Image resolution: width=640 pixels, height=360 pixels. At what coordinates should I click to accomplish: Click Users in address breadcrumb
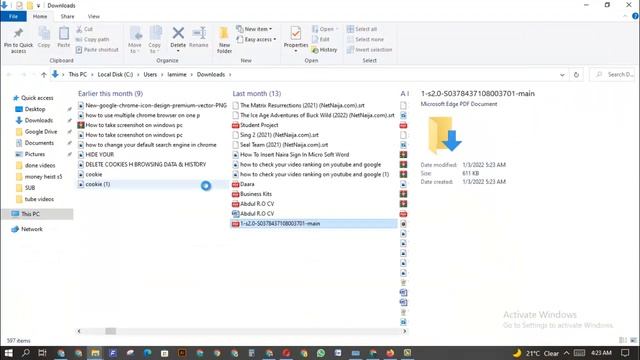pos(150,75)
